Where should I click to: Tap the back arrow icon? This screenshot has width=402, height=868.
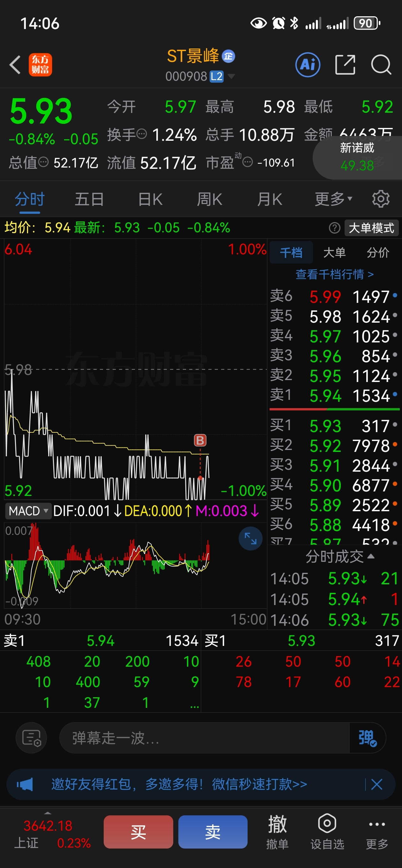pyautogui.click(x=15, y=65)
